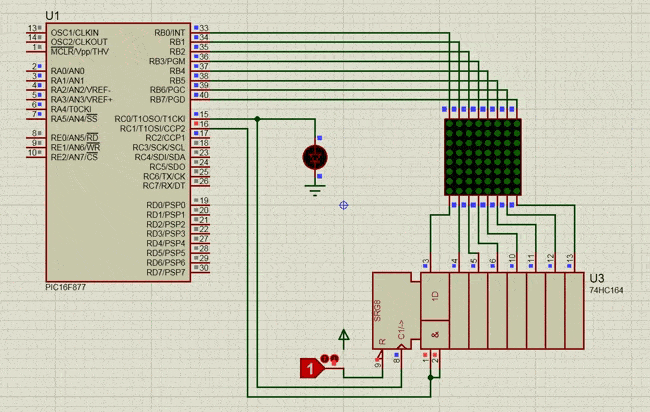
Task: Click the RB6/PGC pin label
Action: (x=168, y=90)
